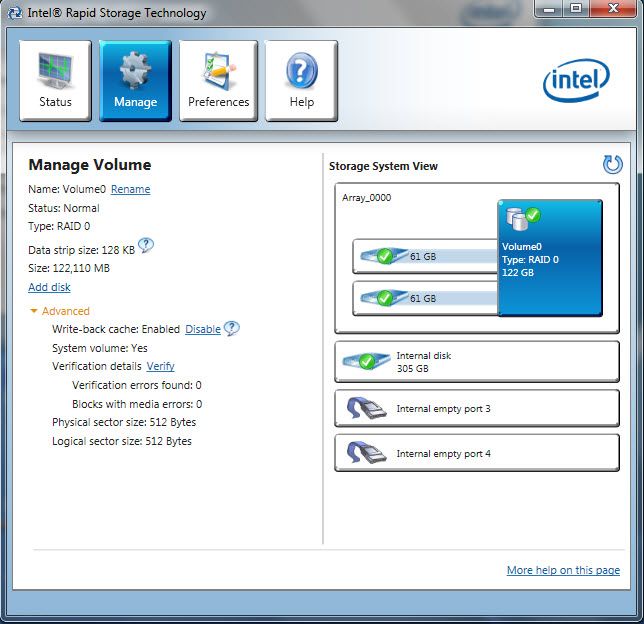This screenshot has width=644, height=624.
Task: Click the Manage Volume heading
Action: pos(90,165)
